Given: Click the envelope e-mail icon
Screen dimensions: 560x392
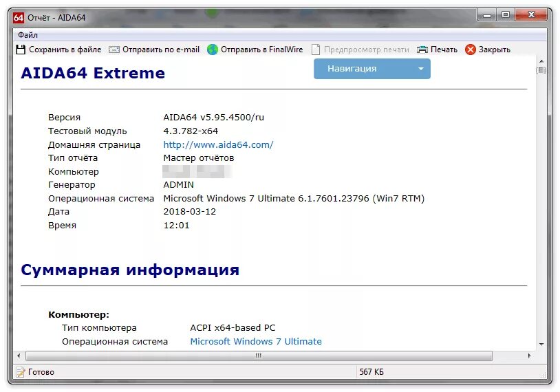Looking at the screenshot, I should pyautogui.click(x=114, y=50).
